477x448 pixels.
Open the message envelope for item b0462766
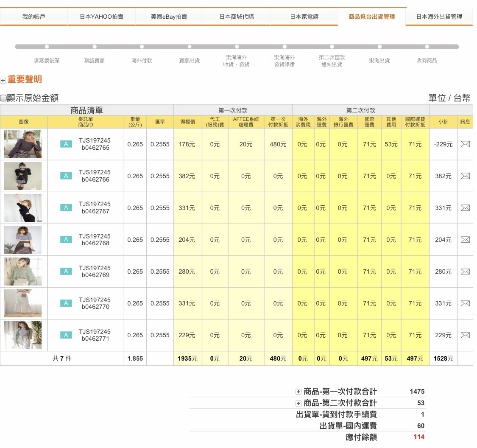[x=465, y=176]
